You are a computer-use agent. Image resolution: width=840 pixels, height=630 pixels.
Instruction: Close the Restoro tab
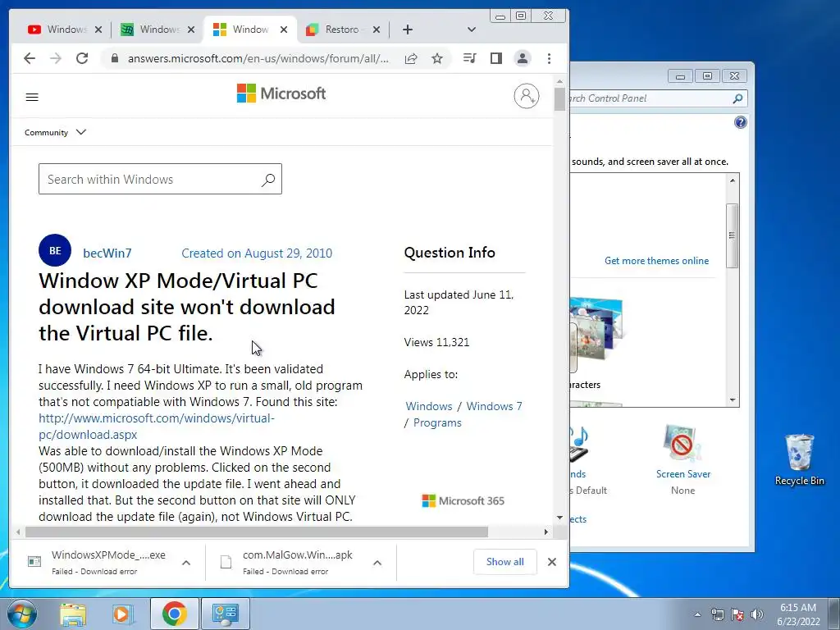(x=377, y=30)
